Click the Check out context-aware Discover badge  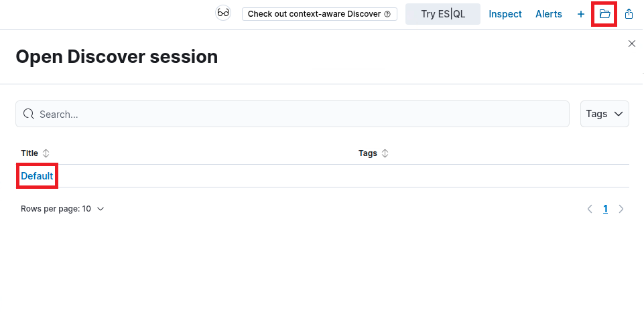[319, 14]
